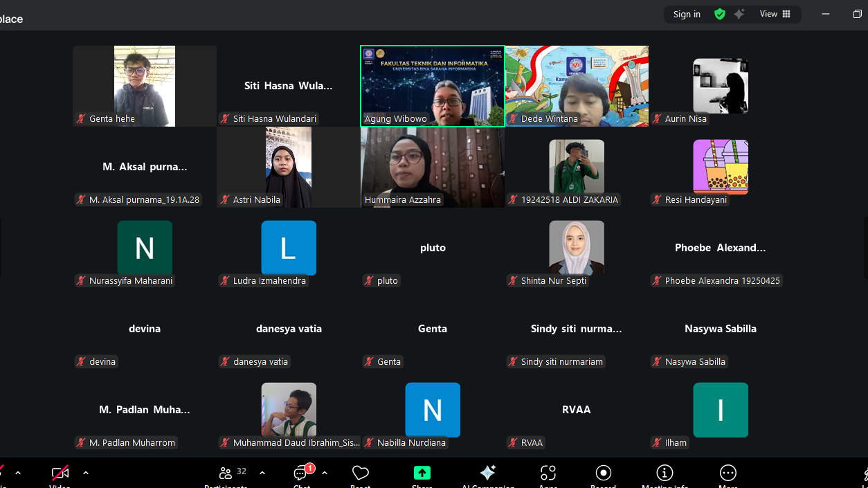Select Agung Wibowo's video tile
The image size is (868, 488).
pyautogui.click(x=432, y=86)
